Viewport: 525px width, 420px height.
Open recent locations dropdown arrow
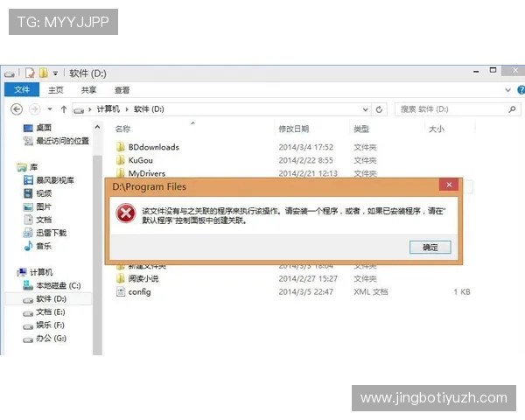coord(50,109)
